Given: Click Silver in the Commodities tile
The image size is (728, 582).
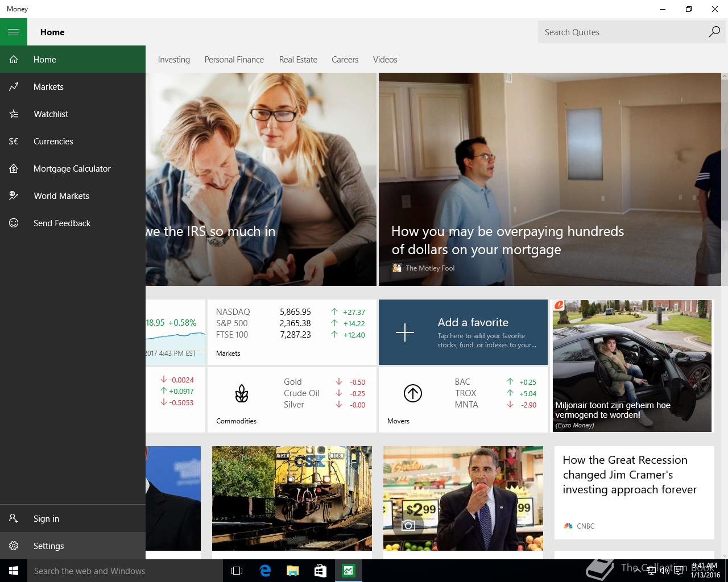Looking at the screenshot, I should point(294,404).
